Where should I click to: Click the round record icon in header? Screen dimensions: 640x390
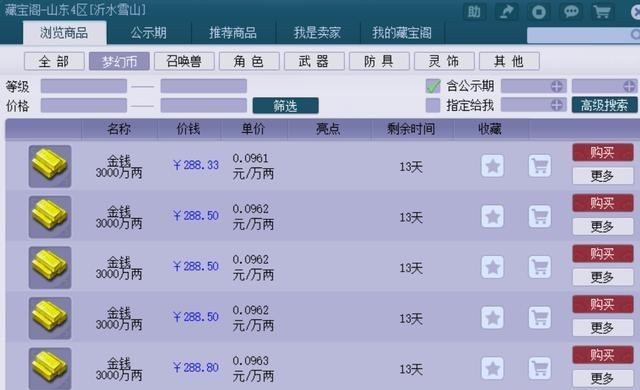point(538,12)
